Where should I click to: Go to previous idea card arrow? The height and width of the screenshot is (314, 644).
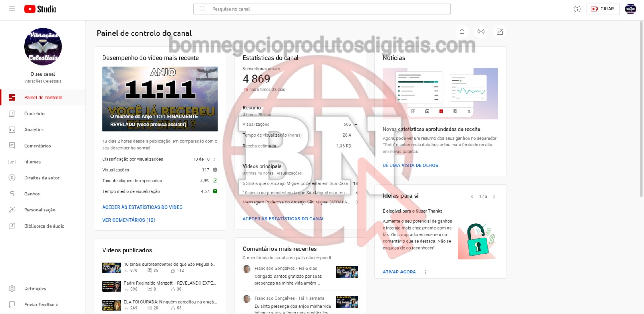(x=472, y=197)
